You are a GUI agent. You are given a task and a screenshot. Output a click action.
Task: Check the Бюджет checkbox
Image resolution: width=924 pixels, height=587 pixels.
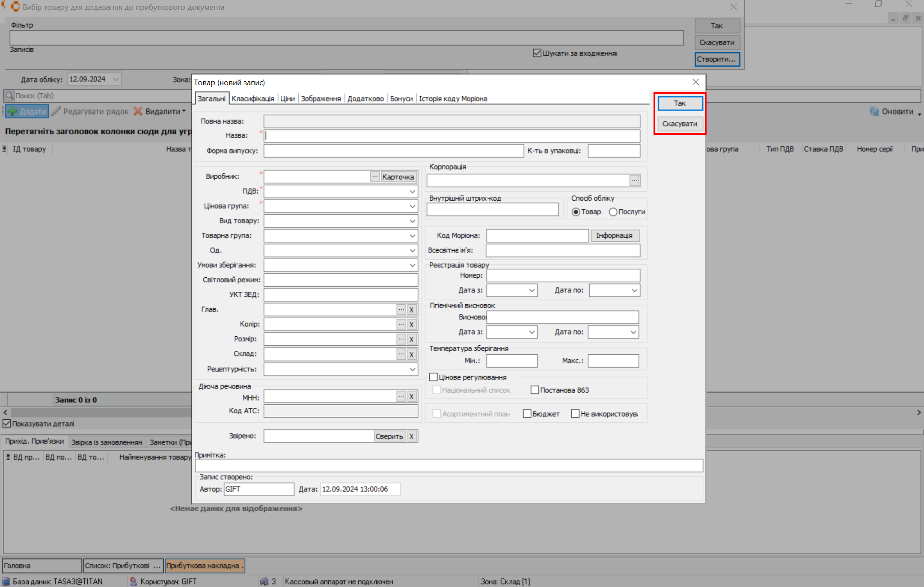click(527, 414)
